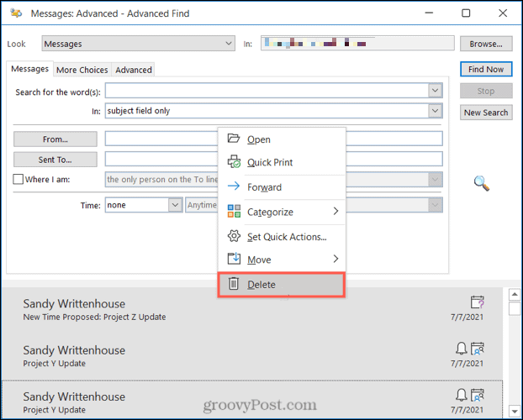Click the results list scroll down arrow
The image size is (523, 420).
click(x=515, y=411)
